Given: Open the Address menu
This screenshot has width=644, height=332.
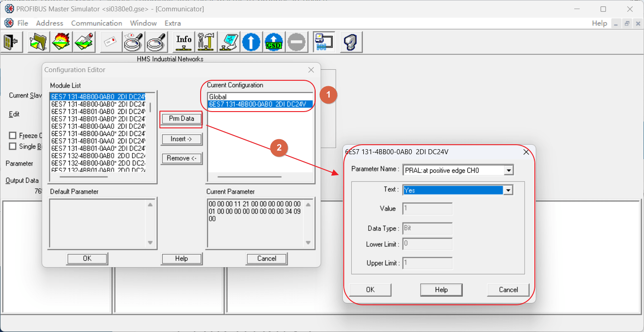Looking at the screenshot, I should 50,23.
